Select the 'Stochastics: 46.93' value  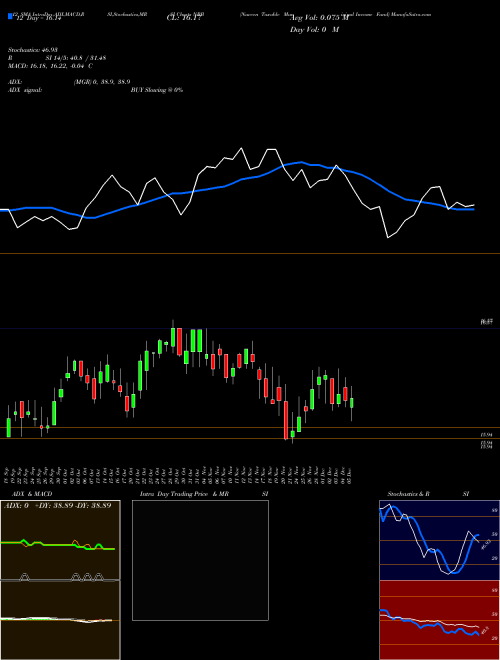click(32, 50)
